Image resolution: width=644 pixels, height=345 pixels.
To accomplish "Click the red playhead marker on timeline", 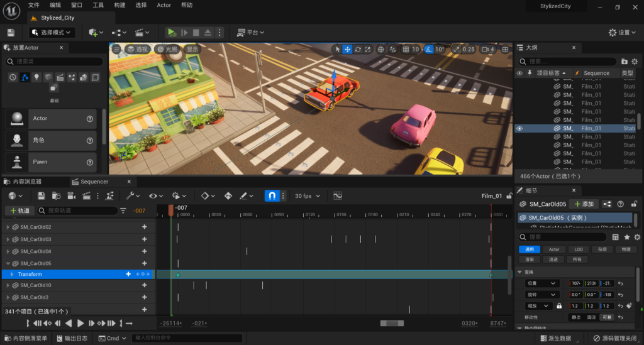I will point(170,211).
